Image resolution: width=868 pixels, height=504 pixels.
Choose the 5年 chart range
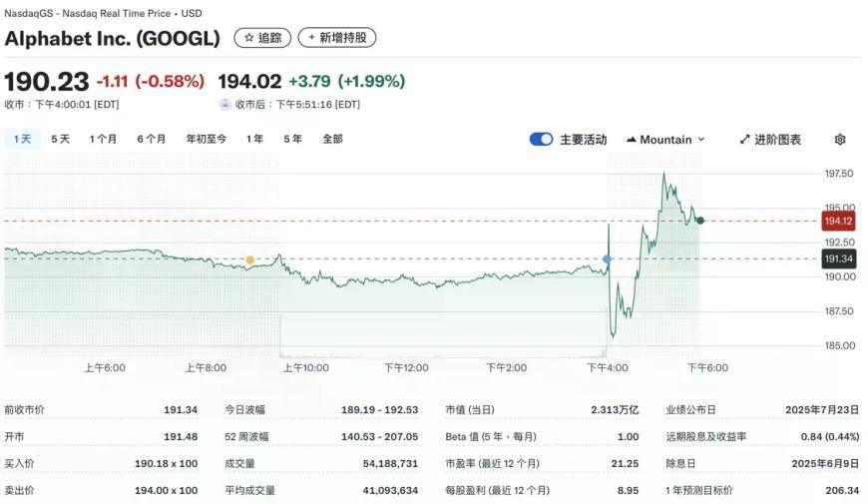click(x=293, y=139)
